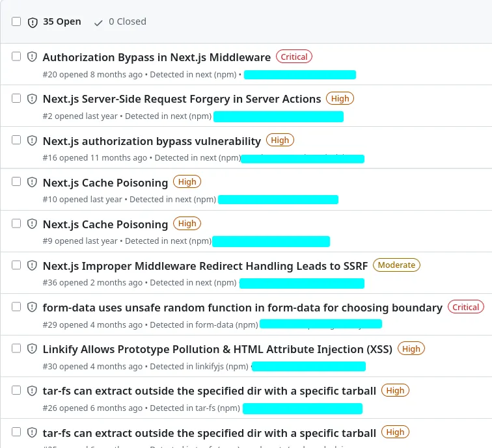Click Moderate label on Middleware Redirect alert

tap(396, 265)
